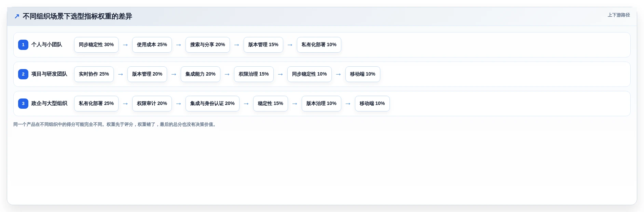Click the 同步稳定性 30% chip
The image size is (644, 212).
pos(96,45)
